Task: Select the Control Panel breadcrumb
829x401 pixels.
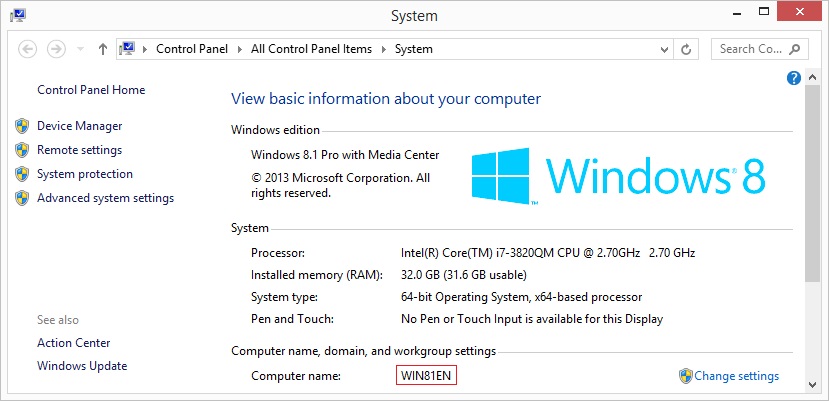Action: click(192, 49)
